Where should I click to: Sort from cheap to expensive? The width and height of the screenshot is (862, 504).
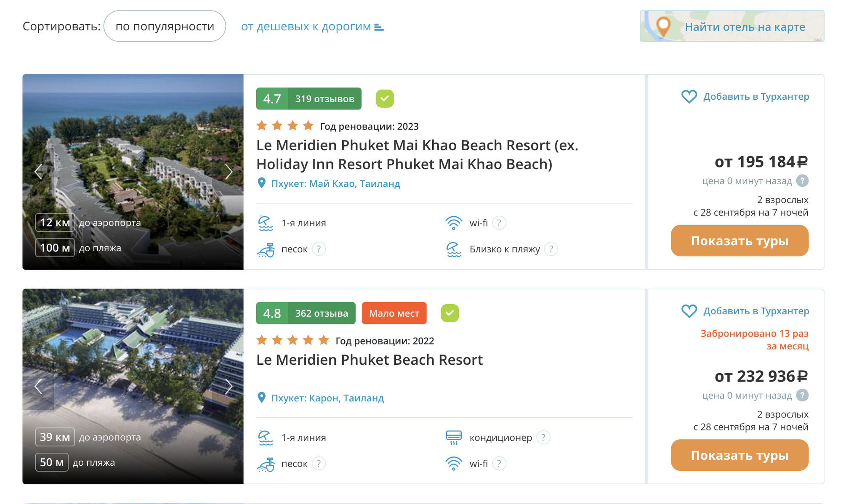click(306, 27)
